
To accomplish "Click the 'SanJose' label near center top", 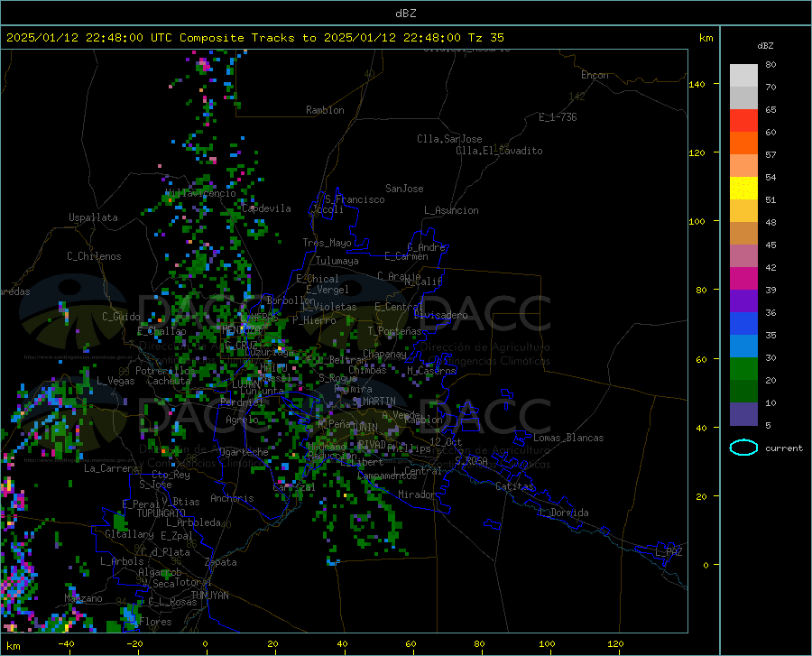I will point(404,189).
